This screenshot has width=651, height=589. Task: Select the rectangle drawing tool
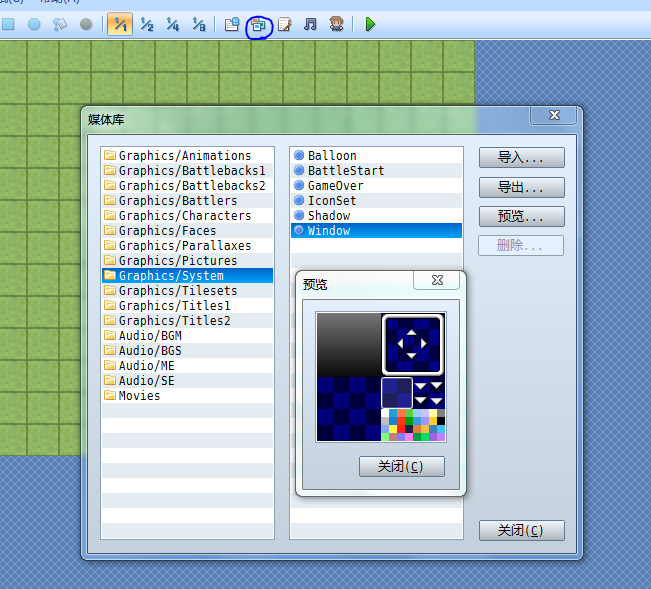(x=8, y=24)
